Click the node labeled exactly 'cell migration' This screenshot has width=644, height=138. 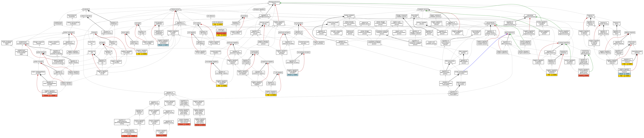pos(191,33)
